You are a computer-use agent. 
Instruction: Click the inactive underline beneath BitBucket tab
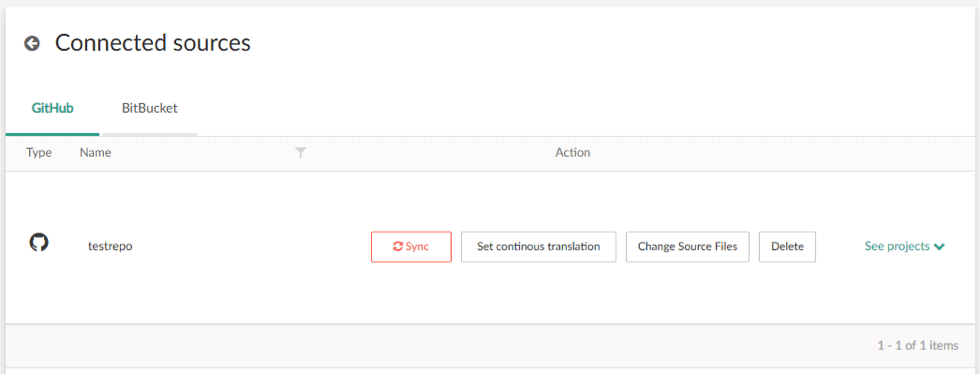150,134
